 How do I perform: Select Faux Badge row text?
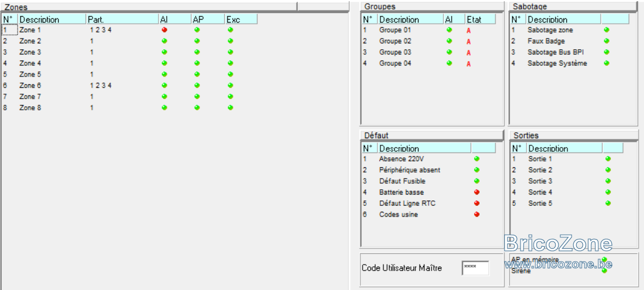click(546, 41)
